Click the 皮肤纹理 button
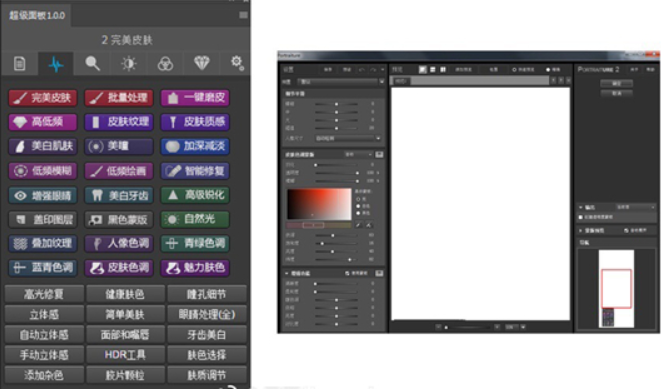The image size is (661, 390). pyautogui.click(x=119, y=122)
